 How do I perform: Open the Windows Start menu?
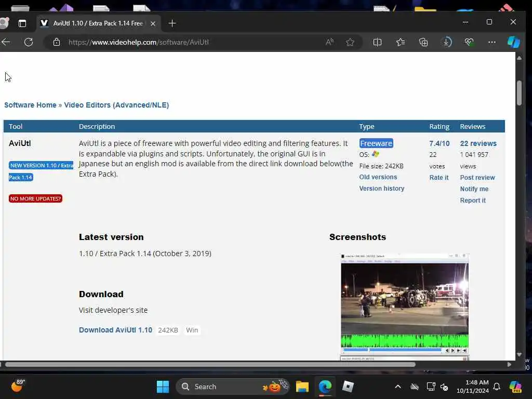pos(163,387)
